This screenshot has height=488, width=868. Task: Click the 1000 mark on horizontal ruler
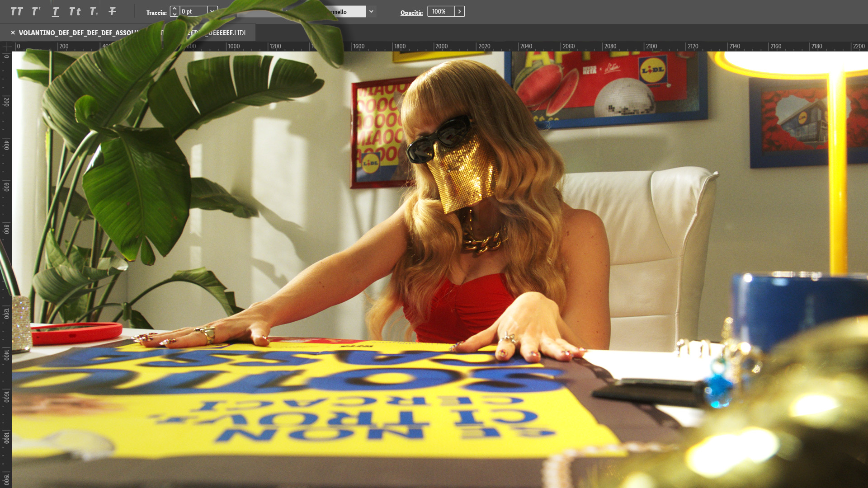click(234, 47)
